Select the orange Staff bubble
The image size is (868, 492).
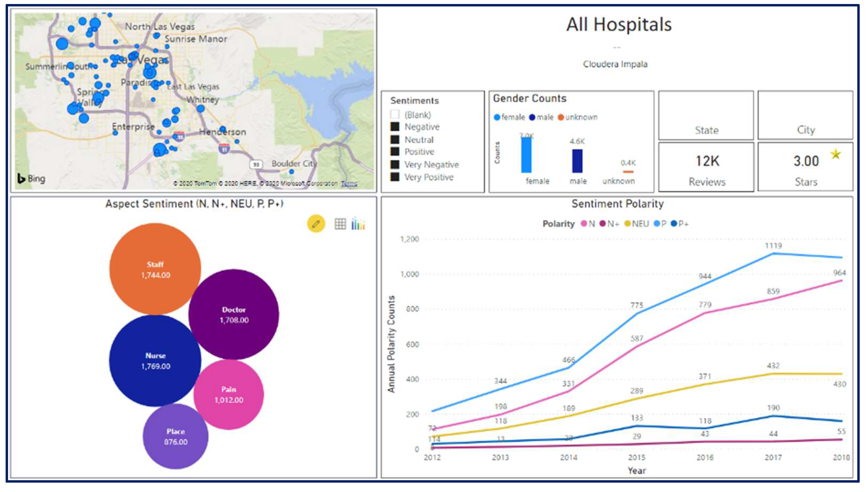click(x=155, y=269)
